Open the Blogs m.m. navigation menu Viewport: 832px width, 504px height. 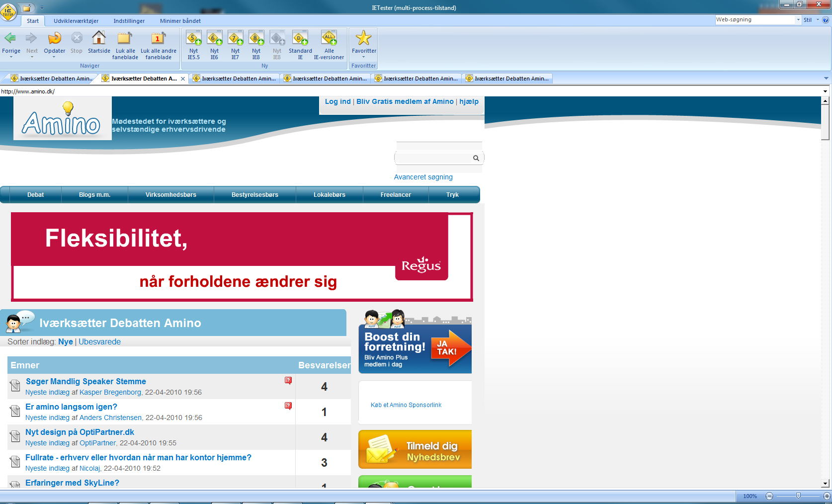tap(94, 195)
